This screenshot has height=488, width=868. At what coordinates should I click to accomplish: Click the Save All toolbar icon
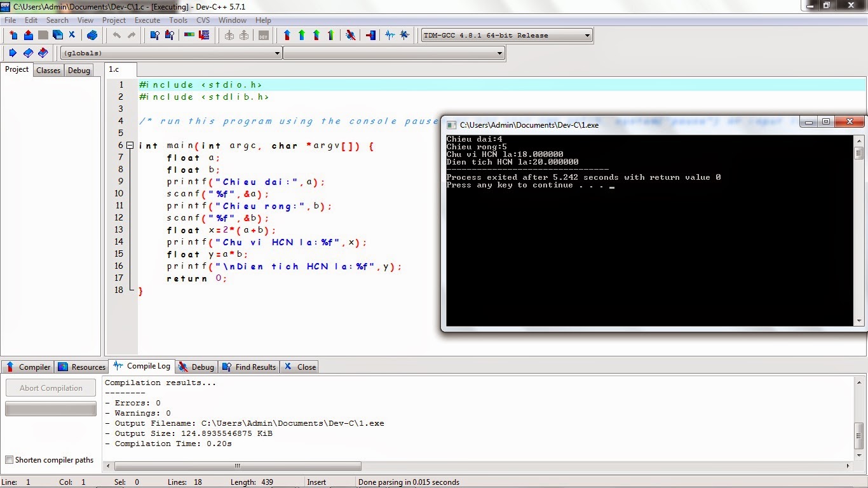coord(57,36)
